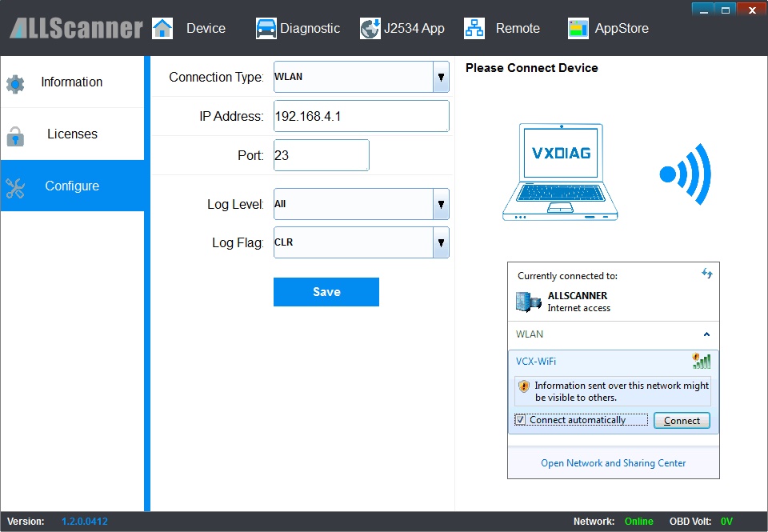768x532 pixels.
Task: Click the IP Address field
Action: [x=362, y=116]
